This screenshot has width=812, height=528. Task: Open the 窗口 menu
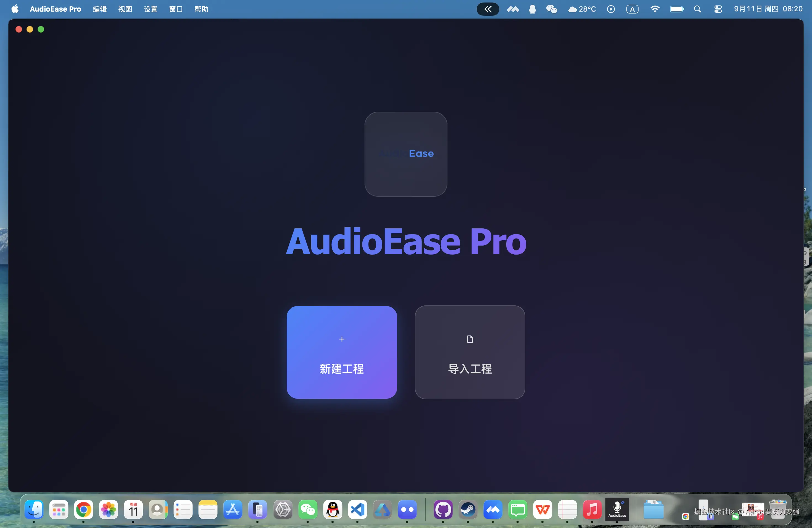pos(176,9)
